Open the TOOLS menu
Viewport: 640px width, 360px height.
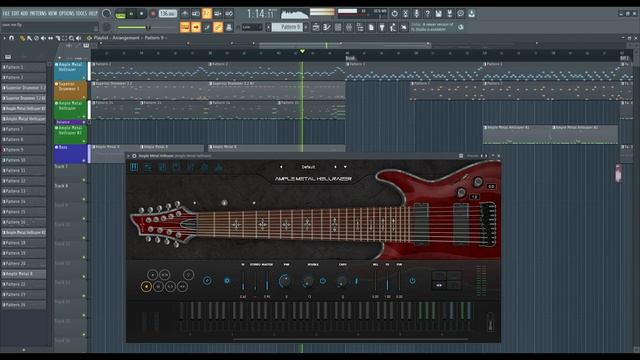[x=81, y=13]
